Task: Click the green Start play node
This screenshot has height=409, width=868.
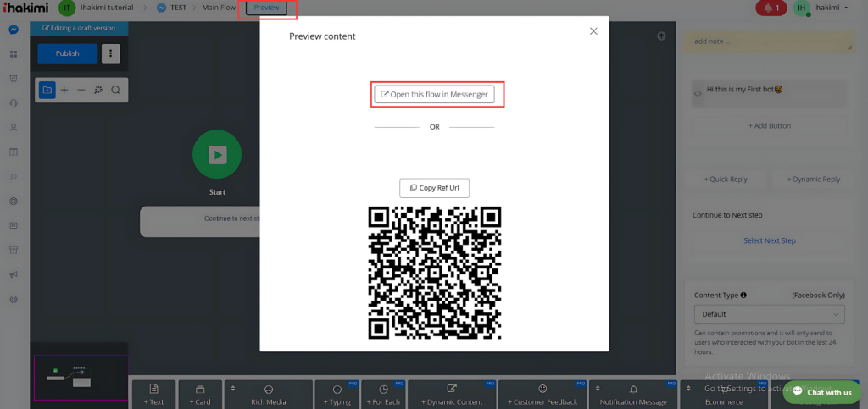Action: (217, 154)
